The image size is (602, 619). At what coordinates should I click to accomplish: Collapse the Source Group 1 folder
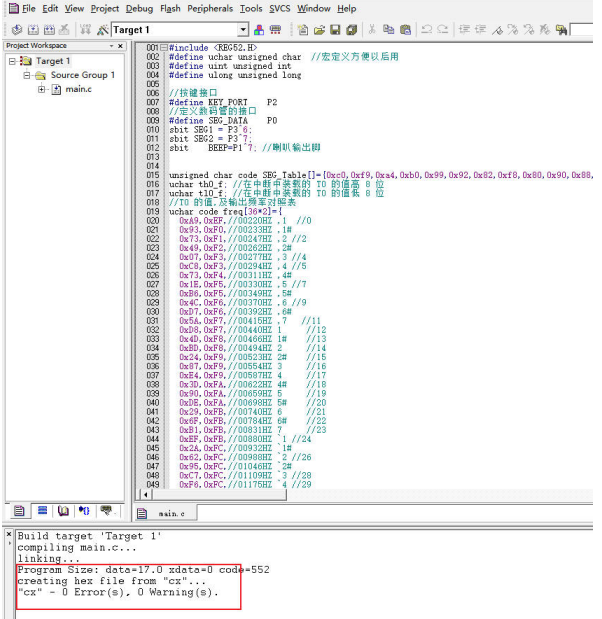pos(27,75)
